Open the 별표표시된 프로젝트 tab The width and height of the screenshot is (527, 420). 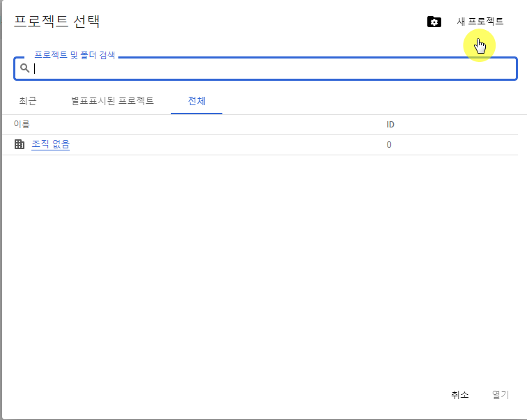(112, 101)
